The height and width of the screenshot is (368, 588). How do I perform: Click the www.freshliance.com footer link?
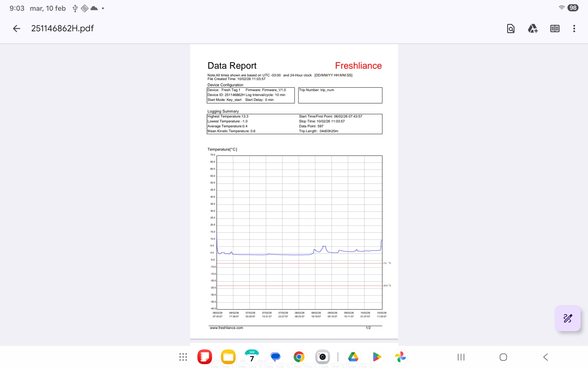point(226,328)
